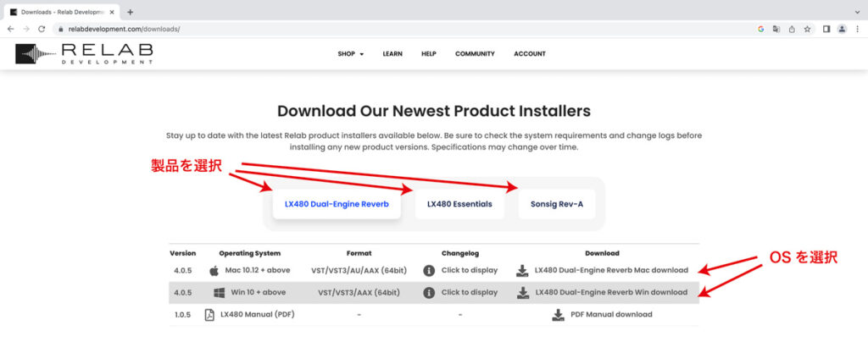Screen dimensions: 868x342
Task: Open the COMMUNITY menu item
Action: click(475, 54)
